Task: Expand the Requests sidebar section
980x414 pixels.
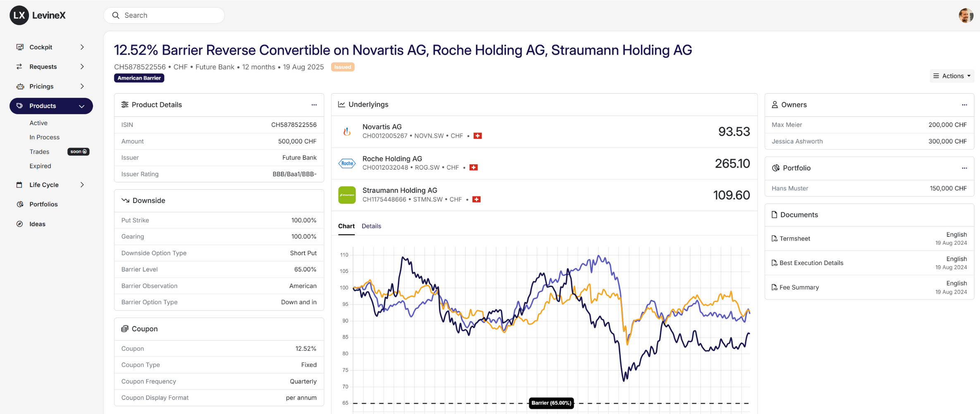Action: pyautogui.click(x=82, y=67)
